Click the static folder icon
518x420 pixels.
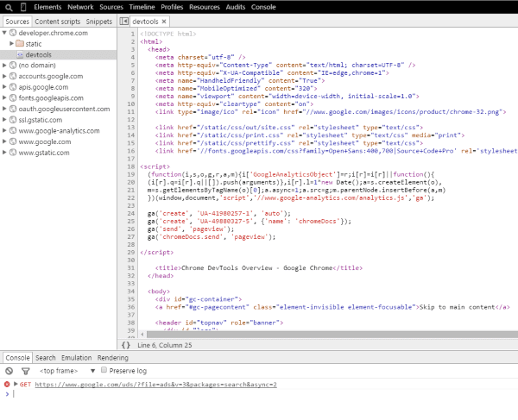pyautogui.click(x=20, y=43)
